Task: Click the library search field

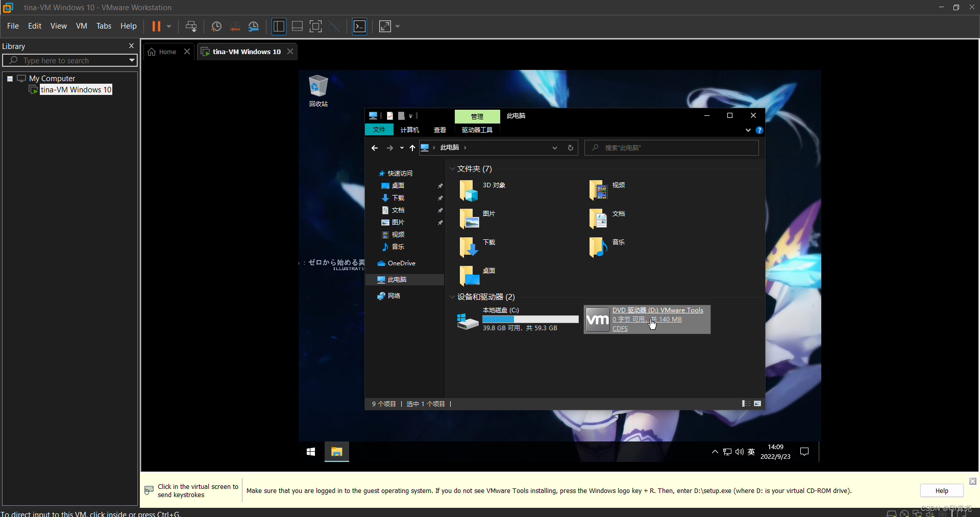Action: coord(70,60)
